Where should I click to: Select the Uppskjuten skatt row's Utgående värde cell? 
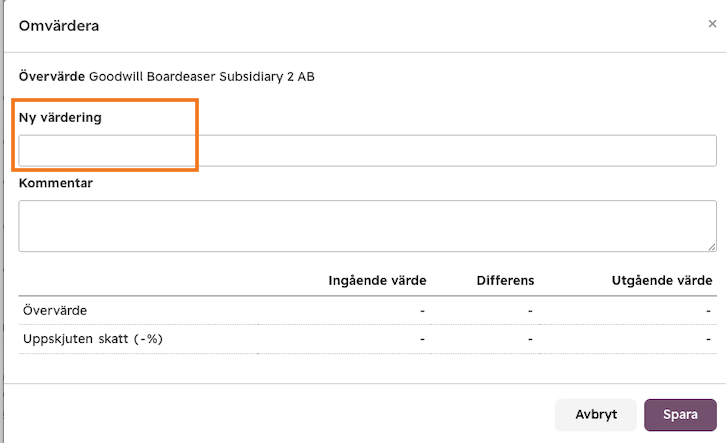click(708, 339)
